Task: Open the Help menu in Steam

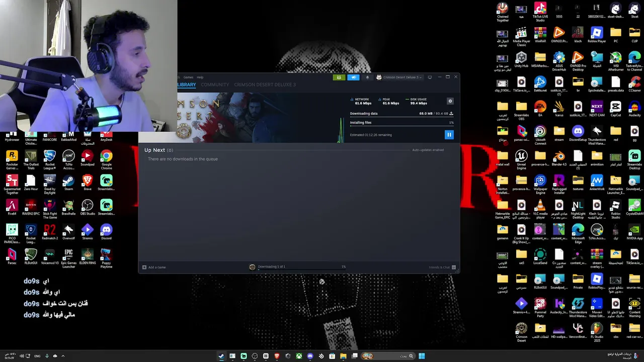Action: (x=200, y=77)
